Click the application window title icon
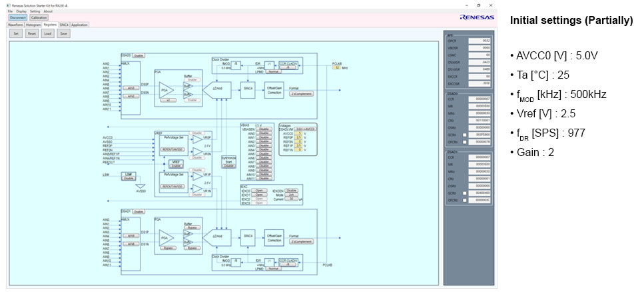The height and width of the screenshot is (292, 644). pos(9,5)
